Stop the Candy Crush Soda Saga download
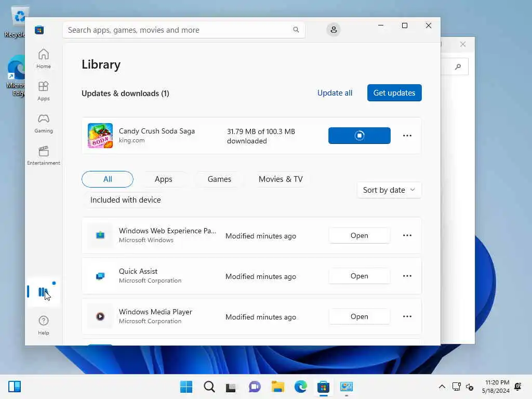Screen dimensions: 532x399 coord(360,136)
